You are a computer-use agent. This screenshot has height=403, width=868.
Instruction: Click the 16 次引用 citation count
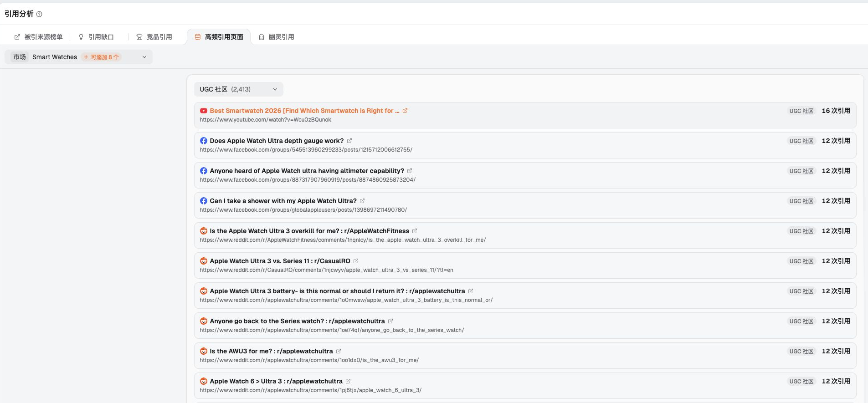point(836,111)
